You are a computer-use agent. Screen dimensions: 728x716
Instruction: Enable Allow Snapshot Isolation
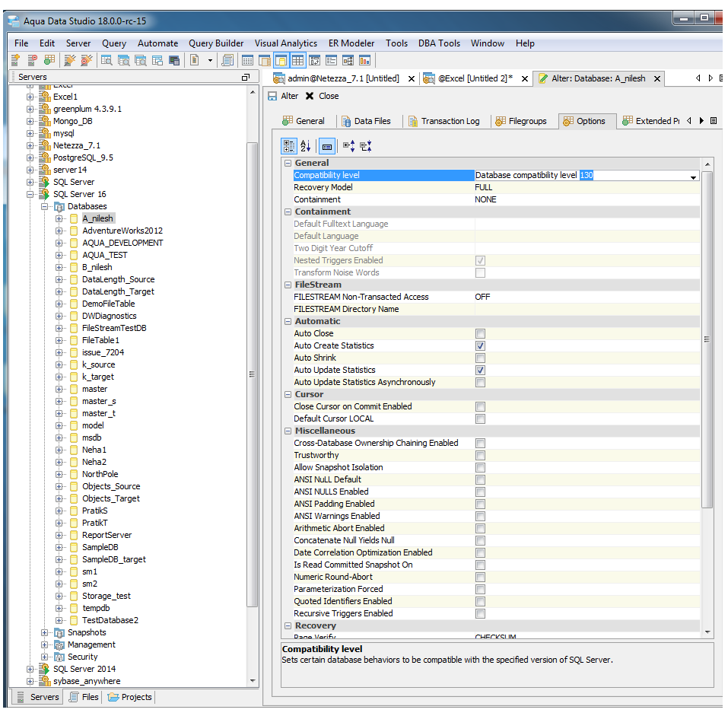click(x=480, y=468)
